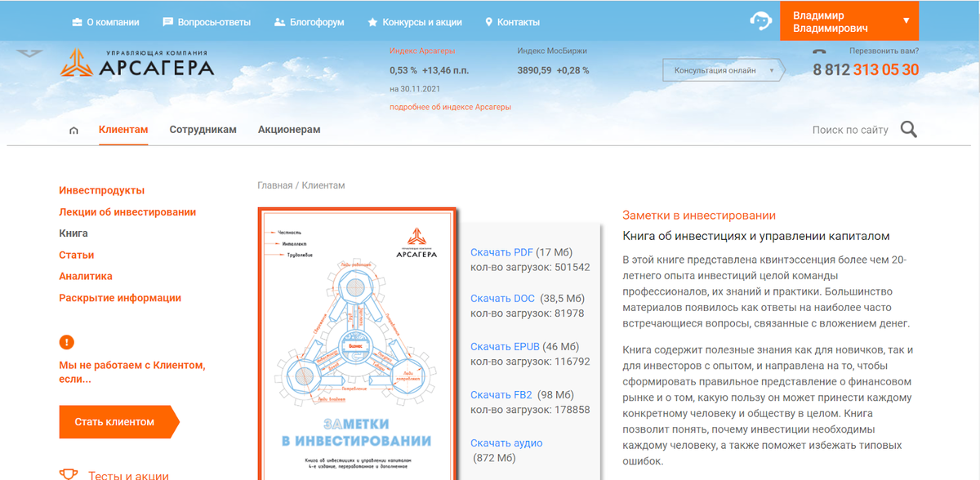
Task: Open Инвестпродукты in sidebar
Action: click(x=101, y=190)
